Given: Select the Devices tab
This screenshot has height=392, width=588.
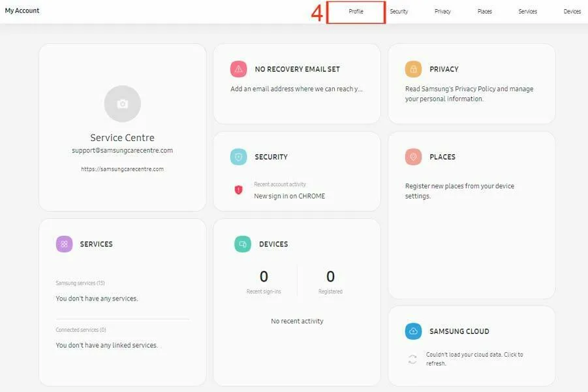Looking at the screenshot, I should point(572,12).
